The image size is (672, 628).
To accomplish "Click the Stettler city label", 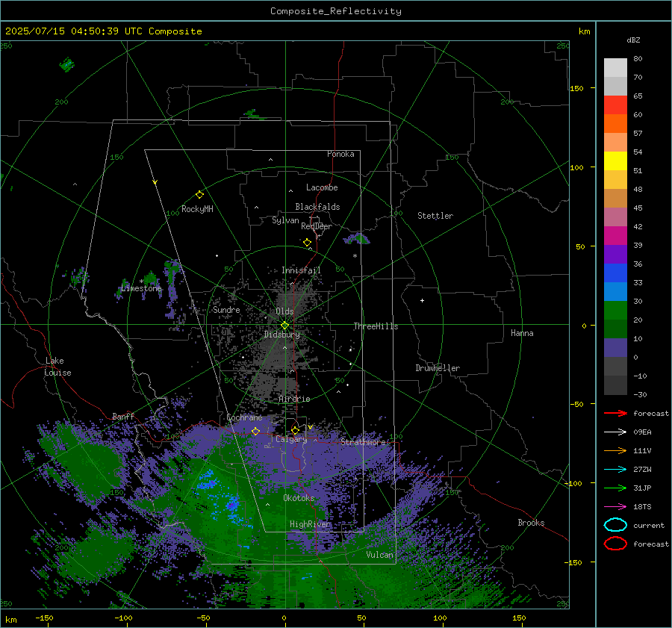I will coord(435,216).
